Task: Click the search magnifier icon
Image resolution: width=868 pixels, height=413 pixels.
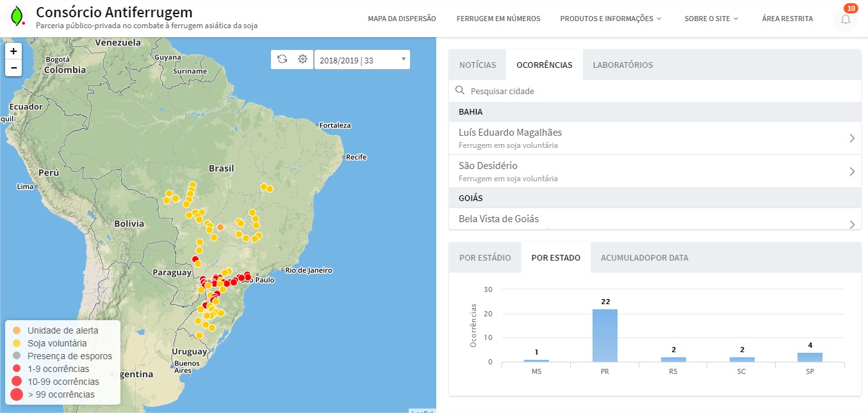Action: [460, 91]
